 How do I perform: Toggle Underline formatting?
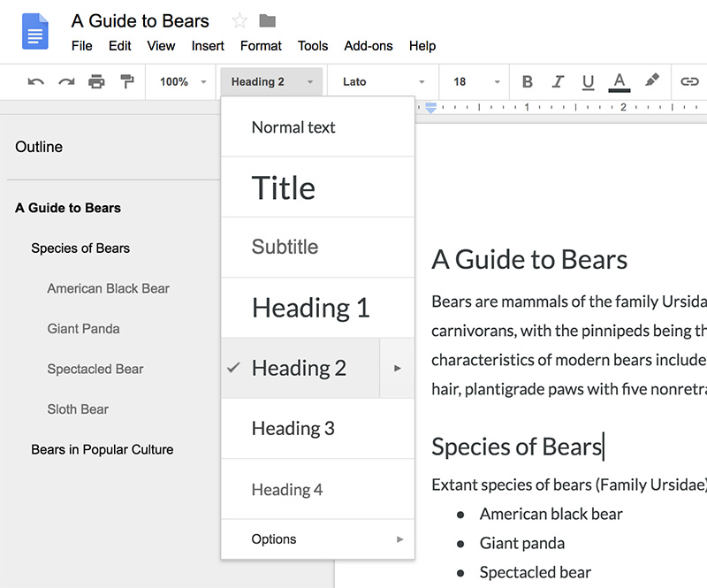tap(588, 81)
